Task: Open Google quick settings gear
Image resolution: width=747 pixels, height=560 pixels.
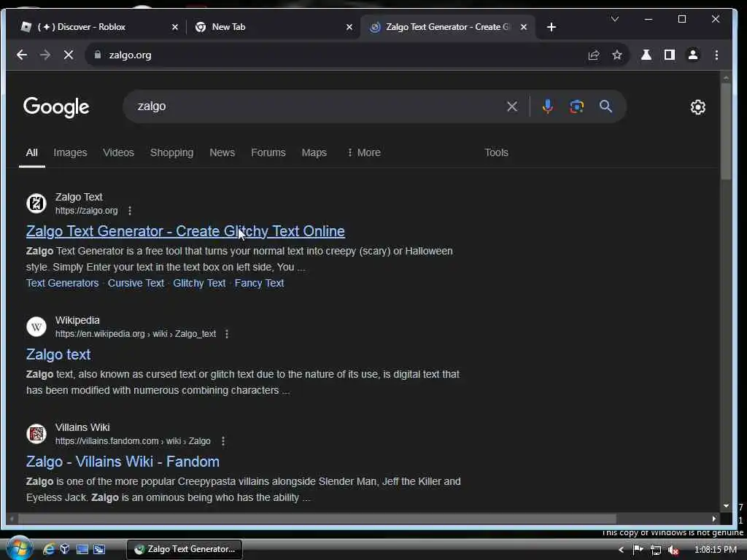Action: [x=698, y=107]
